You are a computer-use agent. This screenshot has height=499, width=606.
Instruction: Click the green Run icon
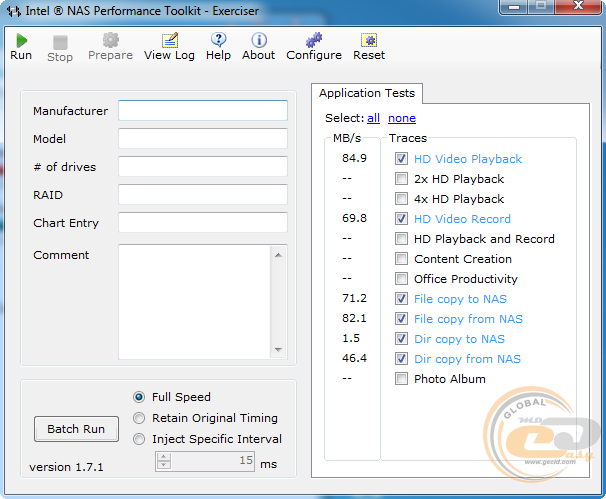(x=21, y=41)
